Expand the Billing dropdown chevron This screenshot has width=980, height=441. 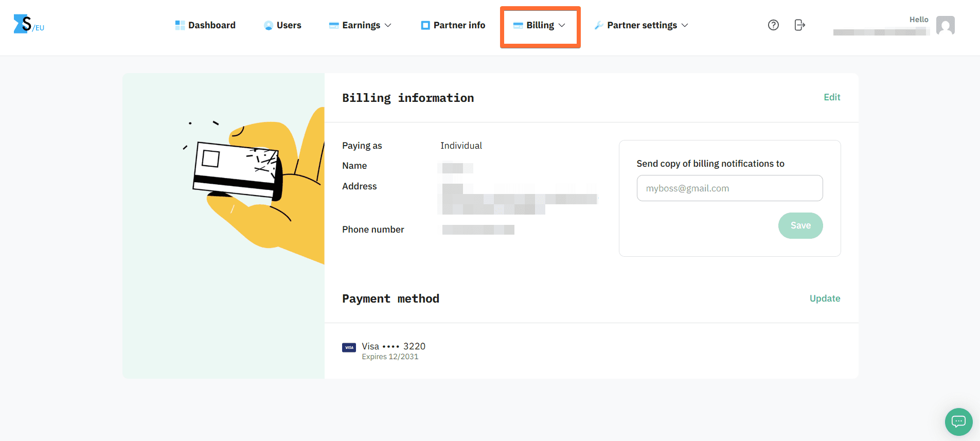coord(562,25)
